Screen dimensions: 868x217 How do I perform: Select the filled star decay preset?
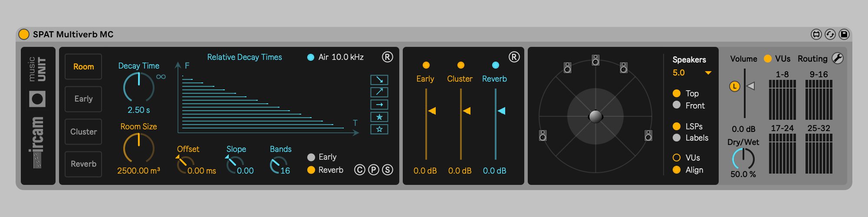(x=379, y=117)
